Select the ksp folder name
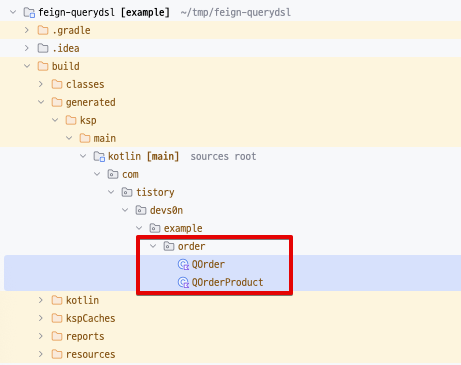461x365 pixels. point(88,121)
